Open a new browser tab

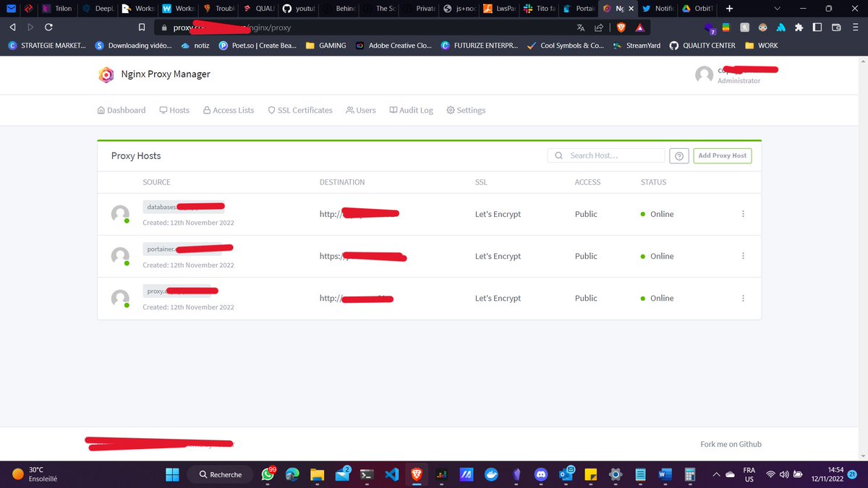click(x=729, y=9)
